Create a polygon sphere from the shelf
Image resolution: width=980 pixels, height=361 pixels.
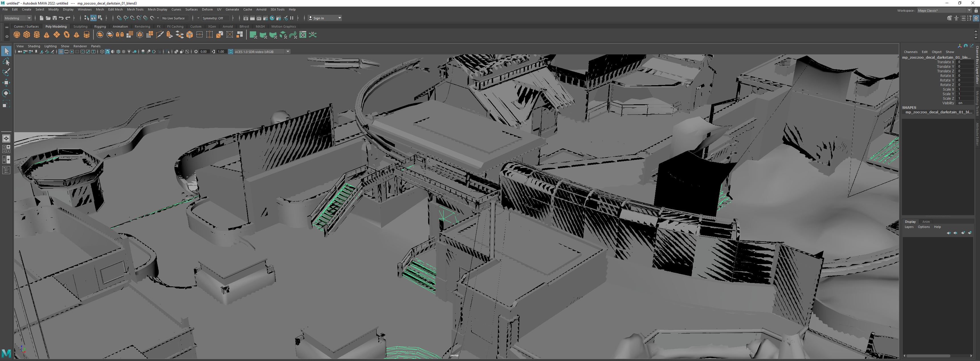click(x=17, y=34)
